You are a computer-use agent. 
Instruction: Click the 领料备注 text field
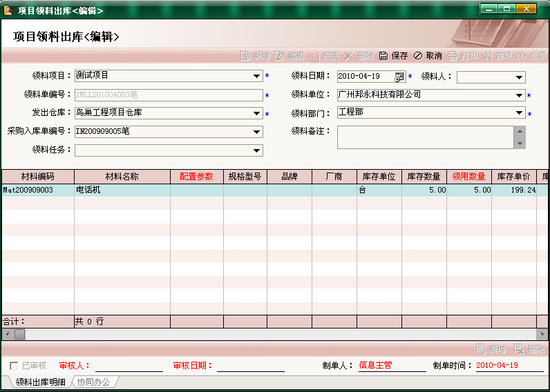[x=426, y=137]
